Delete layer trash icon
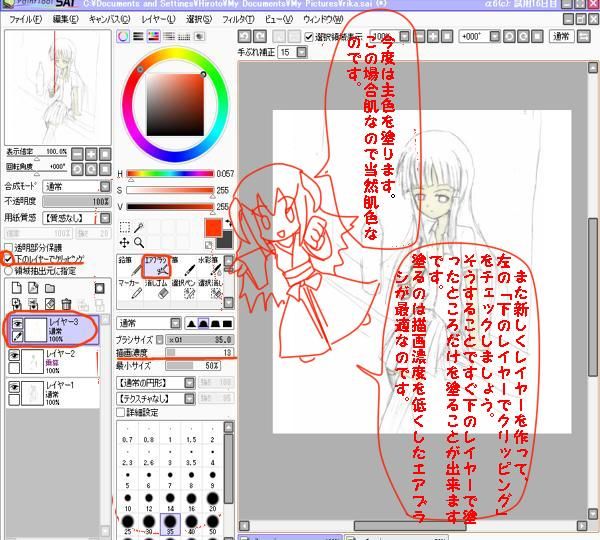Image resolution: width=600 pixels, height=540 pixels. coord(66,304)
